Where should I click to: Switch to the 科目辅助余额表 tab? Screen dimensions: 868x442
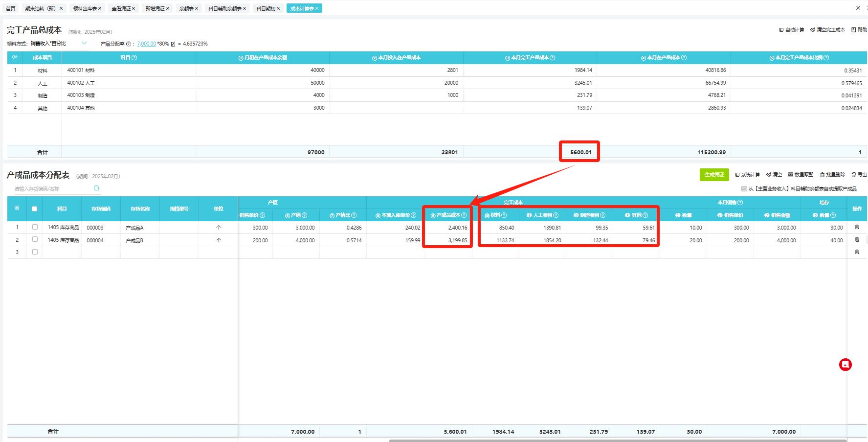224,8
